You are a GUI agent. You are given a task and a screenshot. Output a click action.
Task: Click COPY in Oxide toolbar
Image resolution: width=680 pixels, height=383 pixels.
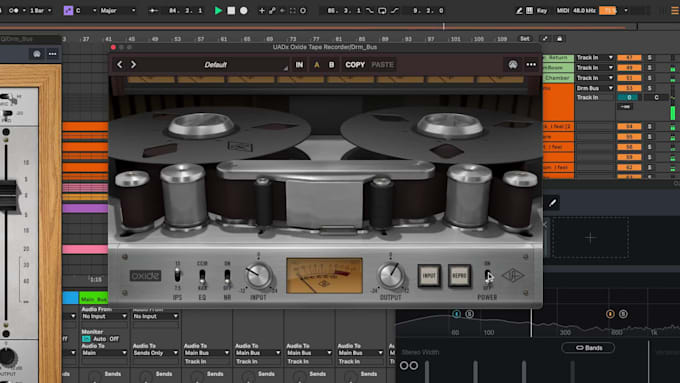355,65
